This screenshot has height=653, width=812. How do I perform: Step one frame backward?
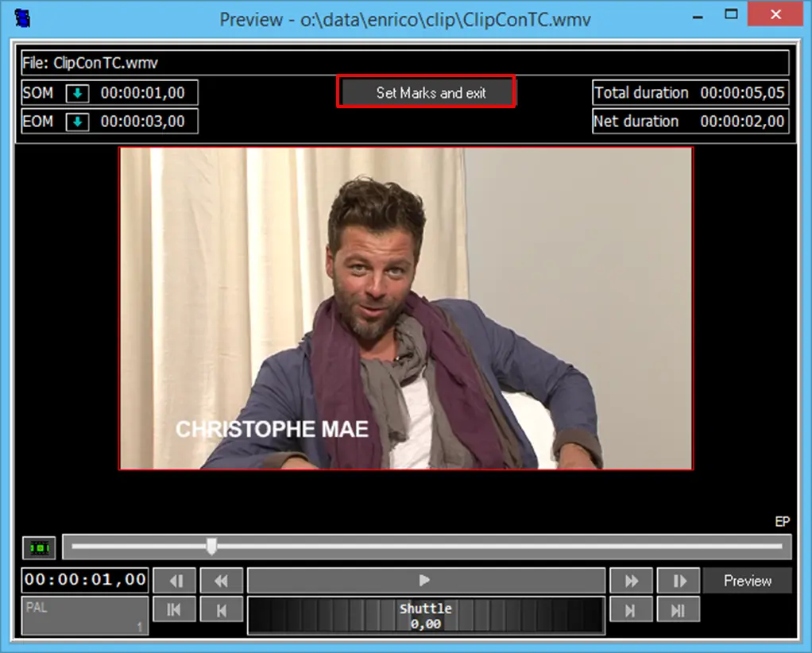pos(174,581)
